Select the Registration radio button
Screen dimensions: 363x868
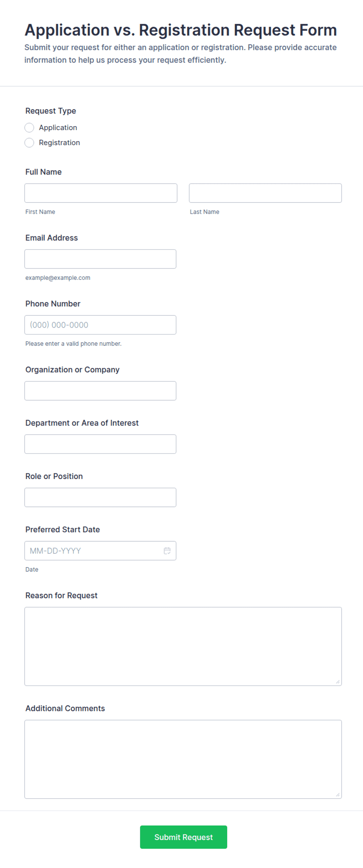29,143
